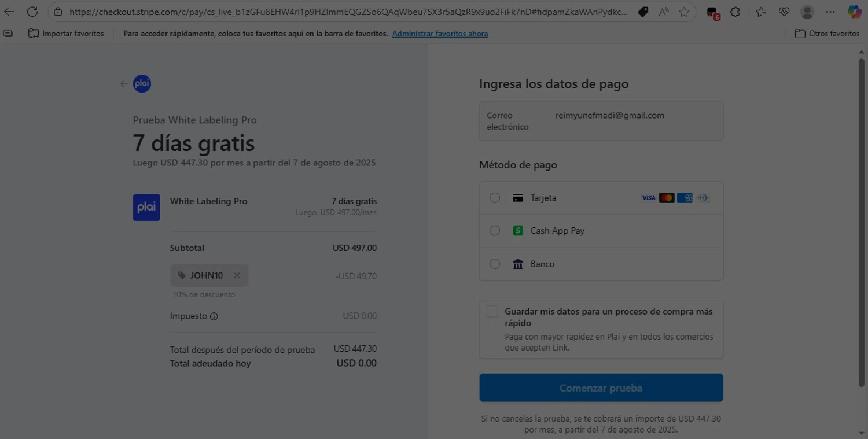Image resolution: width=868 pixels, height=439 pixels.
Task: Click the American Express logo
Action: 685,198
